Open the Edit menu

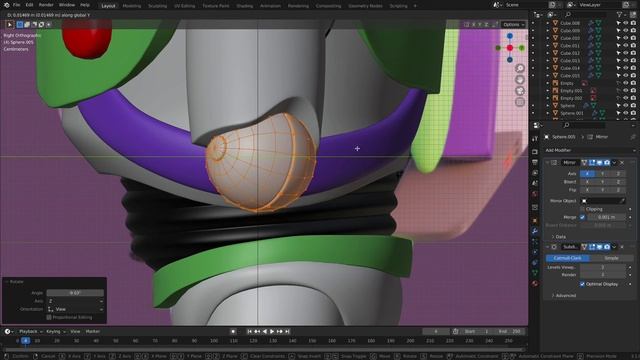(29, 5)
